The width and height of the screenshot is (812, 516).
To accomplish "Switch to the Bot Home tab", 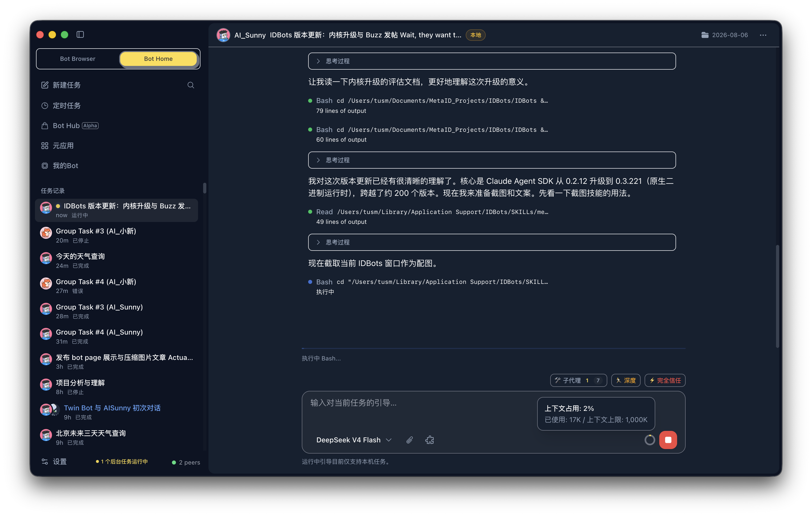I will [x=158, y=59].
